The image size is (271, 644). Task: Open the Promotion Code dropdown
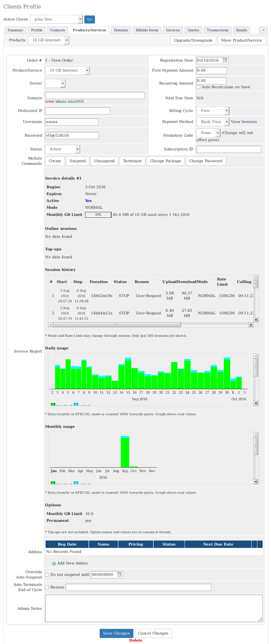click(x=208, y=133)
